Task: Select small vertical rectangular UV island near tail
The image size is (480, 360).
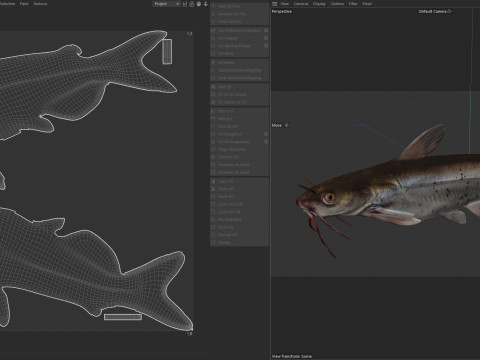Action: pos(167,51)
